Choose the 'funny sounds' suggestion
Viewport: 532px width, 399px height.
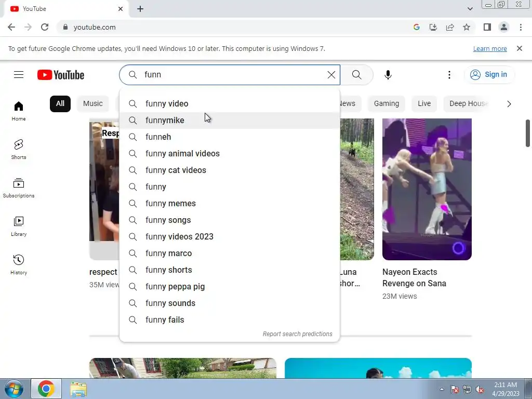tap(229, 303)
